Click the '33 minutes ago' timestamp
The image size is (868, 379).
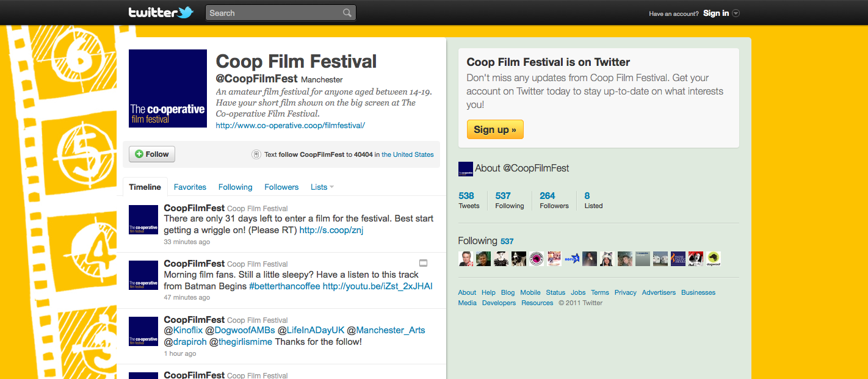click(x=187, y=242)
